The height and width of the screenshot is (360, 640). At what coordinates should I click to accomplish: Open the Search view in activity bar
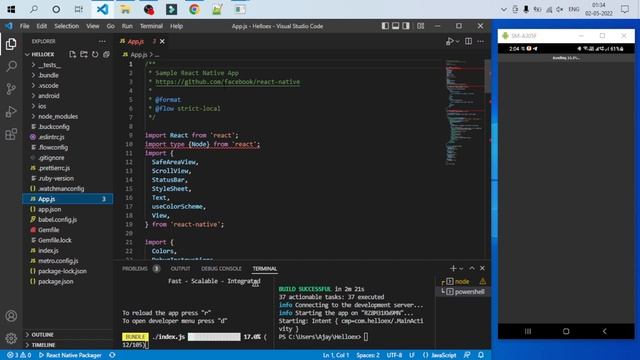11,66
